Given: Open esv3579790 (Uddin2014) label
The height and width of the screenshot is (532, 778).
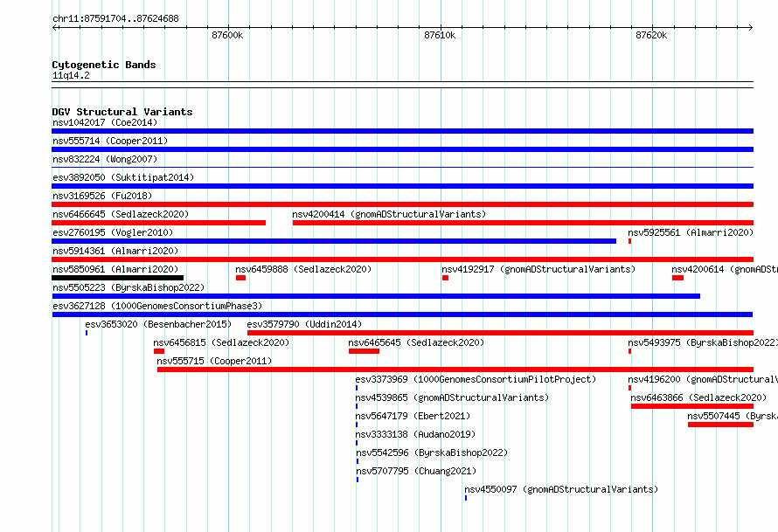Looking at the screenshot, I should 304,324.
